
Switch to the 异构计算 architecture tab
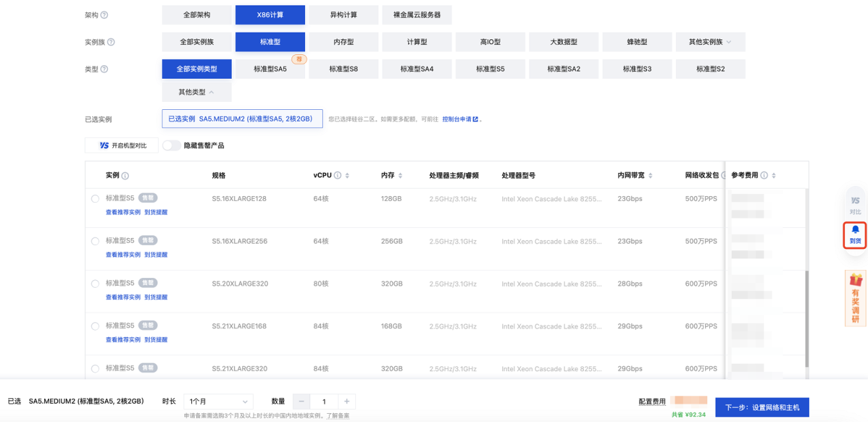[x=343, y=14]
